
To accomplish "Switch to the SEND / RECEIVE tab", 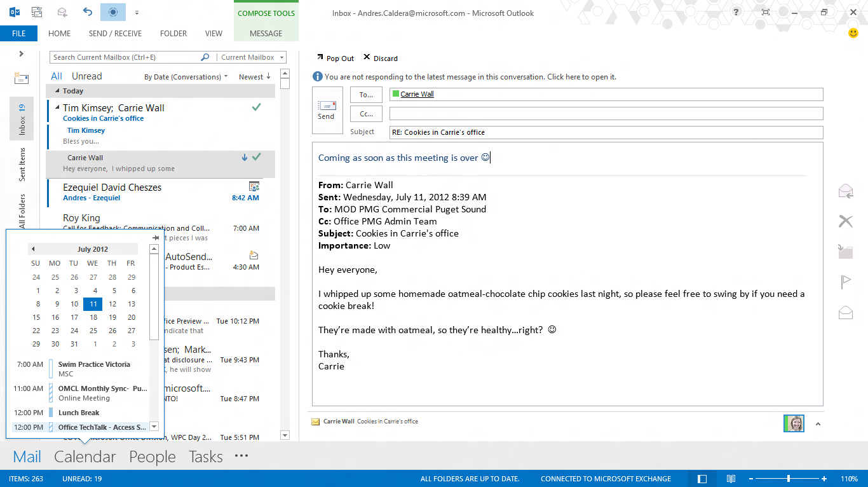I will (x=115, y=34).
